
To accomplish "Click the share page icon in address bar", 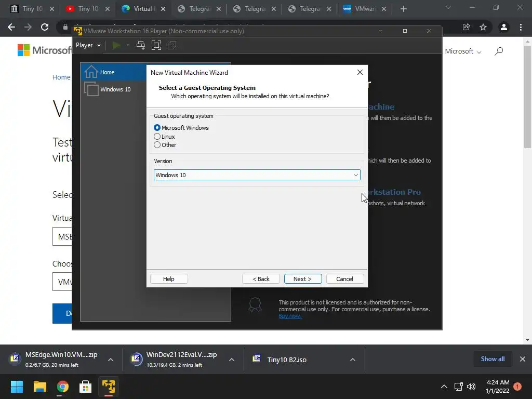I will (x=467, y=27).
